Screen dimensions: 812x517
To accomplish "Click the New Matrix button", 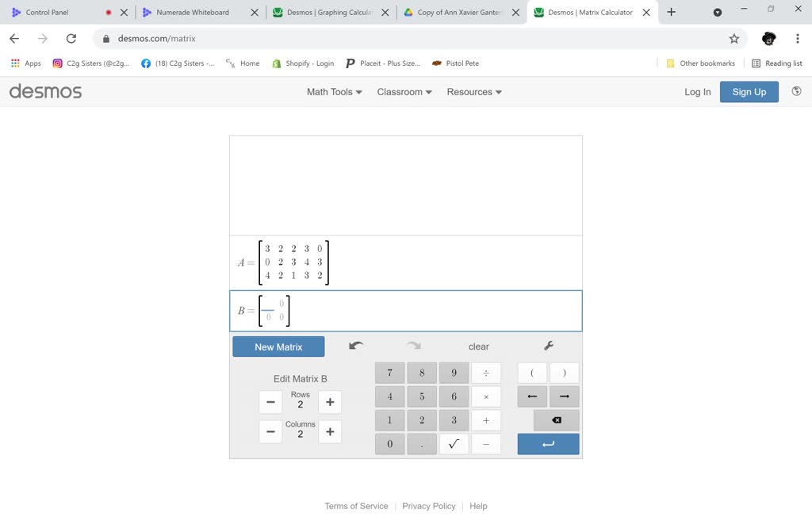I will pos(278,347).
